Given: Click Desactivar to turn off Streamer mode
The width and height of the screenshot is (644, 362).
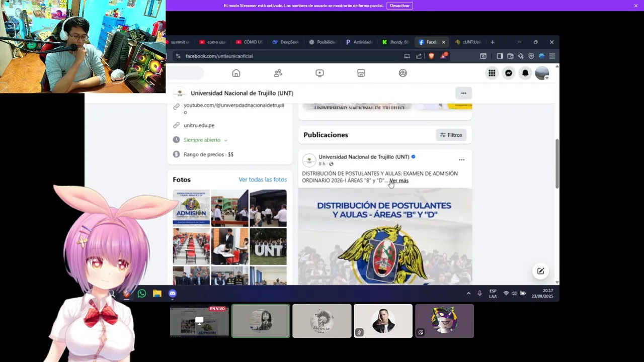Looking at the screenshot, I should pyautogui.click(x=399, y=6).
